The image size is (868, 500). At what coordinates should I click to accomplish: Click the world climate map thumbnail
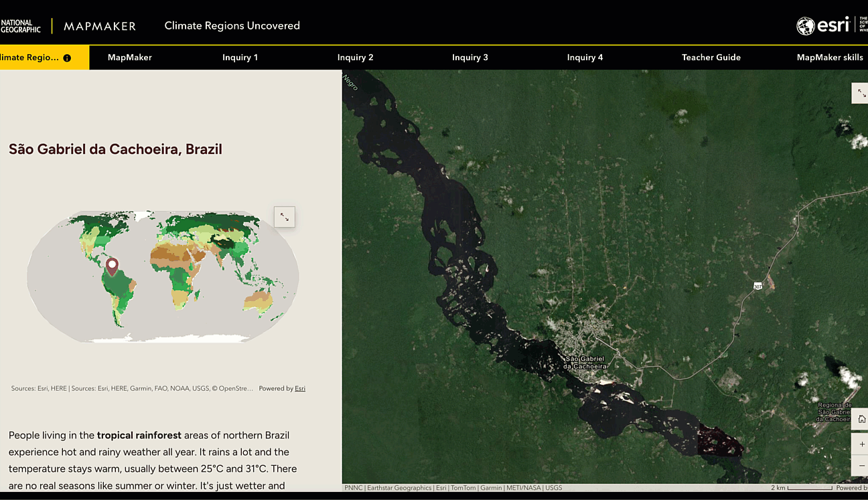point(163,276)
